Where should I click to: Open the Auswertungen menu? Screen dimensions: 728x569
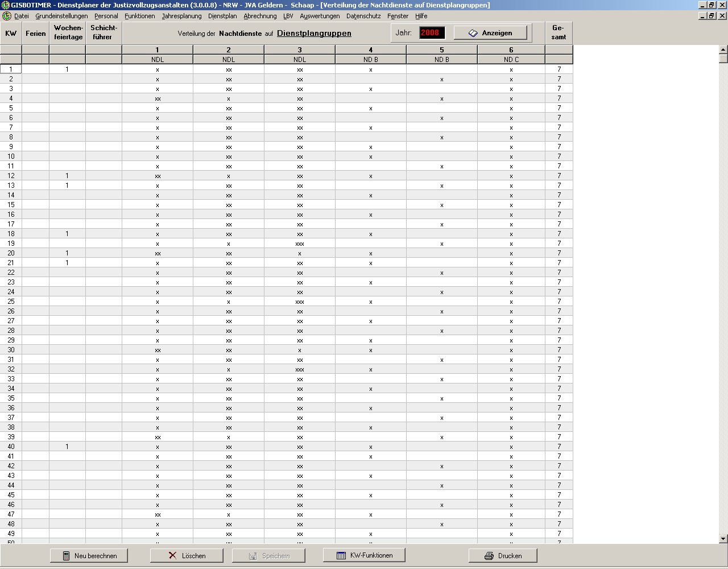click(320, 16)
